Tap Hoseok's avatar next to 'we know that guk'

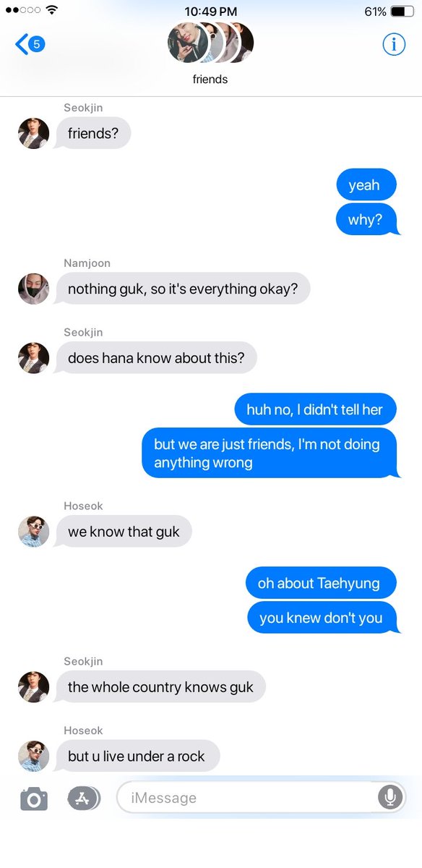click(33, 532)
